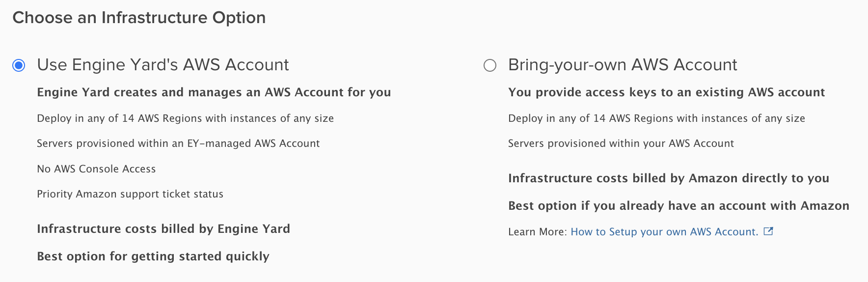This screenshot has width=868, height=282.
Task: Click the Priority Amazon support ticket status line
Action: pos(130,194)
